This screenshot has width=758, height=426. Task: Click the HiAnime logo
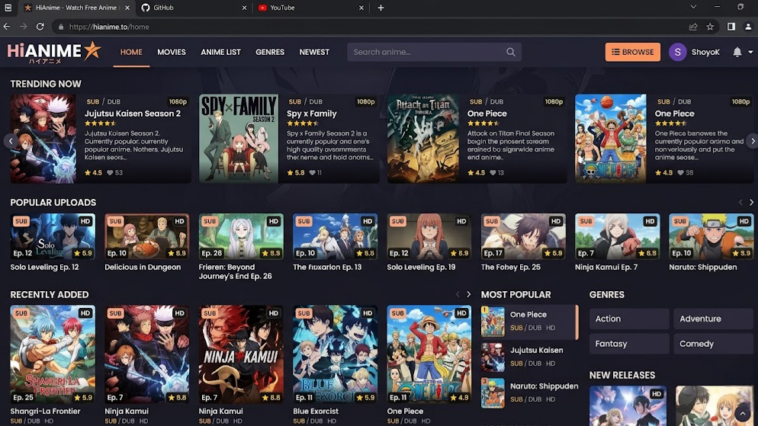click(x=54, y=52)
